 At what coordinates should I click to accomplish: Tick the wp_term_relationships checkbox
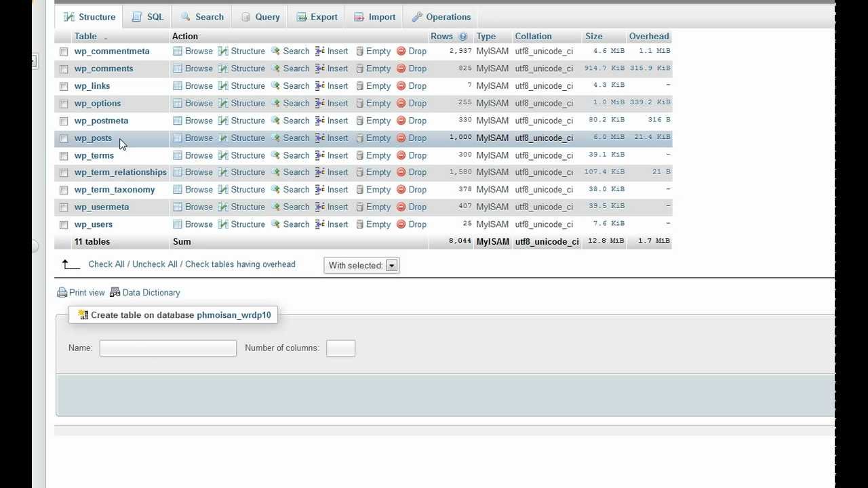point(64,173)
